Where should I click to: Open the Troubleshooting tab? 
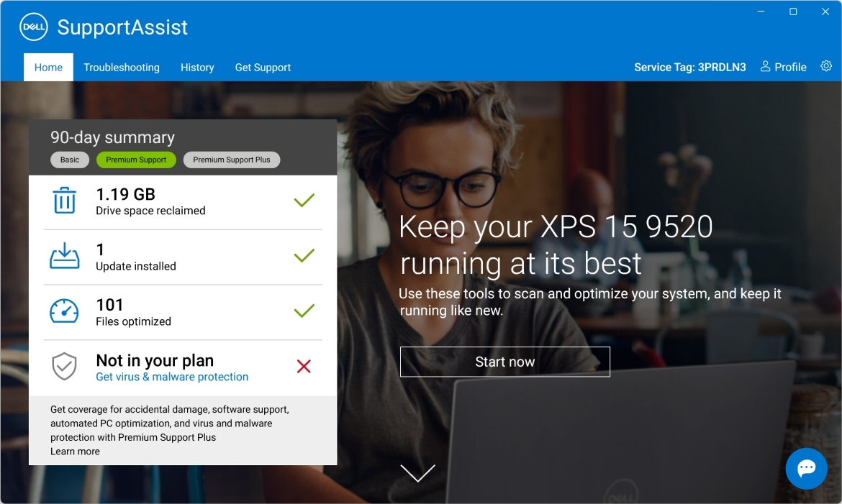tap(122, 67)
